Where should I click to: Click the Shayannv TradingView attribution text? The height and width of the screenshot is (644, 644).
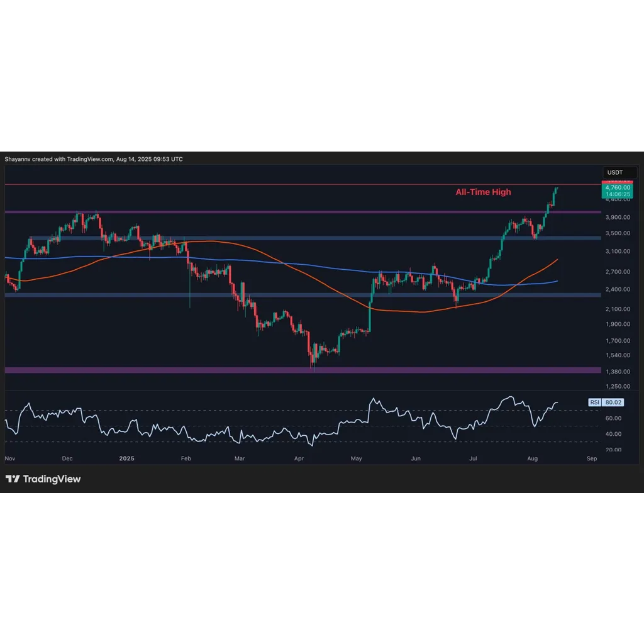[94, 159]
